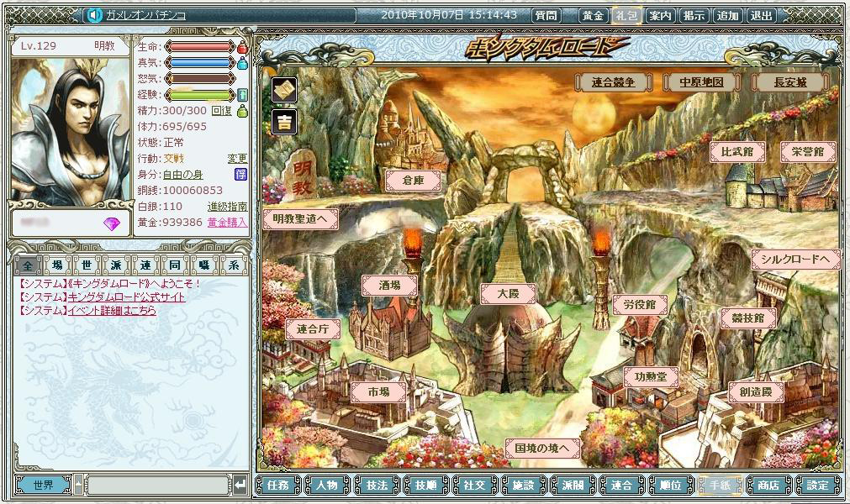Open the scroll map icon
The image size is (850, 504).
pyautogui.click(x=284, y=89)
